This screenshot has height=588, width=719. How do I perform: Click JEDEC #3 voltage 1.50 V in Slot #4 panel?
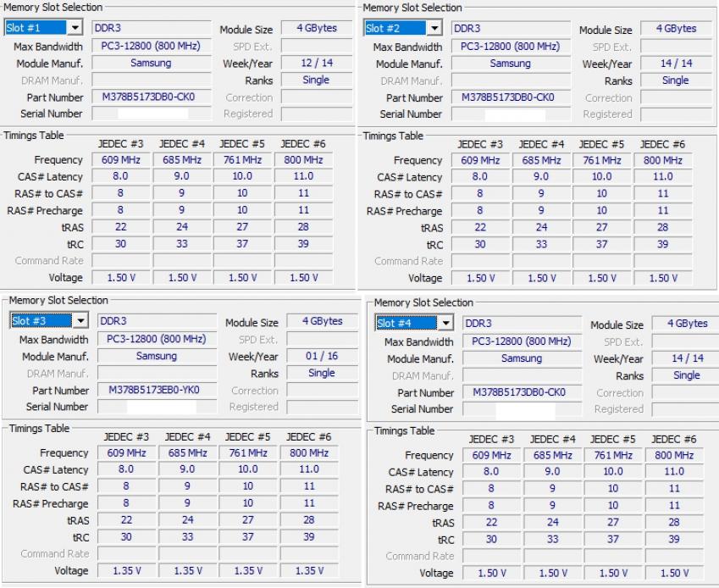point(491,574)
